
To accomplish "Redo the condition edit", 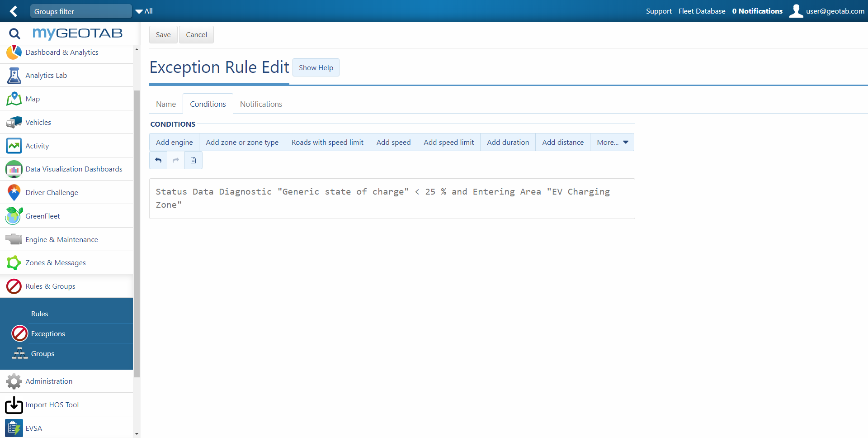I will point(175,160).
